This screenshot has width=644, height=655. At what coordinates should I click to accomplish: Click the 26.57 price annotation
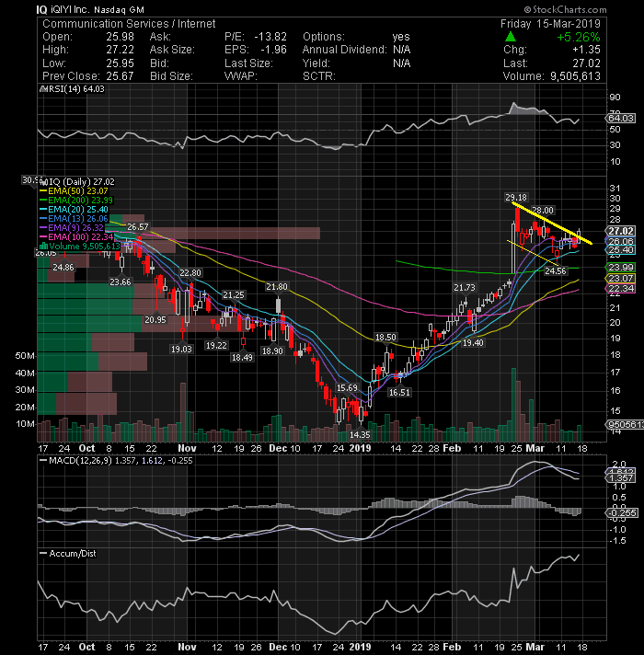pyautogui.click(x=138, y=227)
